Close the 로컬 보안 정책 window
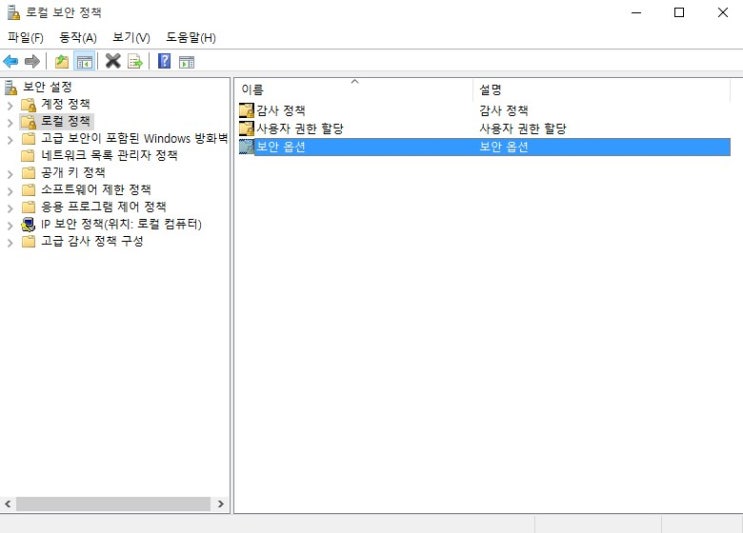The height and width of the screenshot is (533, 743). pos(723,13)
